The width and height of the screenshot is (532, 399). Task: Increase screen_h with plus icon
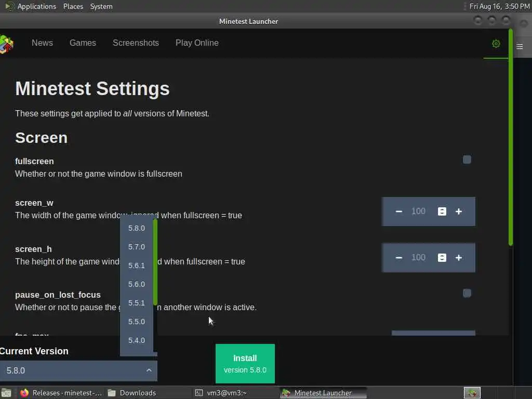point(459,258)
